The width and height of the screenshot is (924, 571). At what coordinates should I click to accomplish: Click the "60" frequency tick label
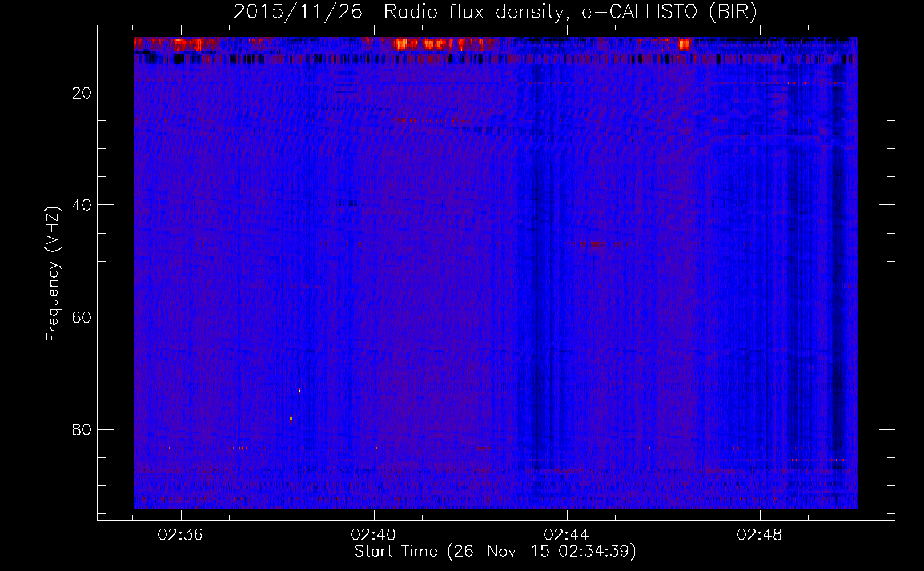(82, 317)
